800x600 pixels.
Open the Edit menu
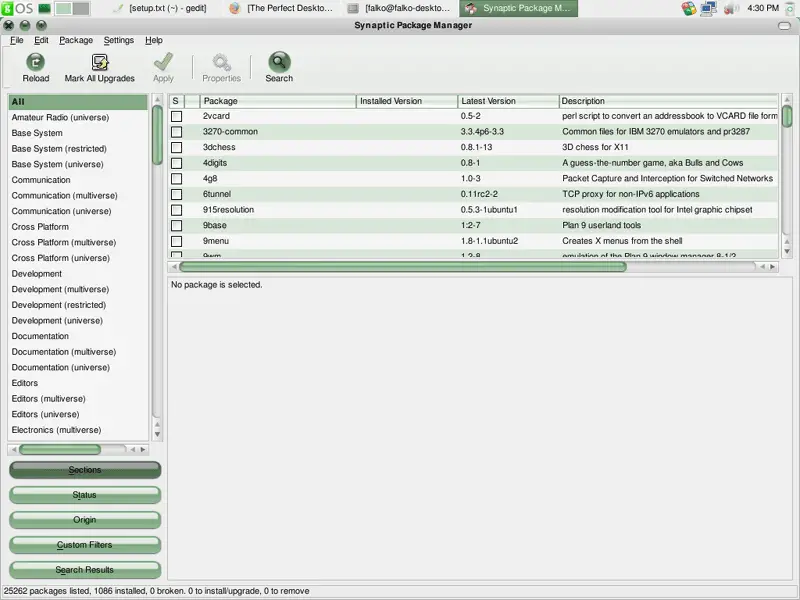41,40
